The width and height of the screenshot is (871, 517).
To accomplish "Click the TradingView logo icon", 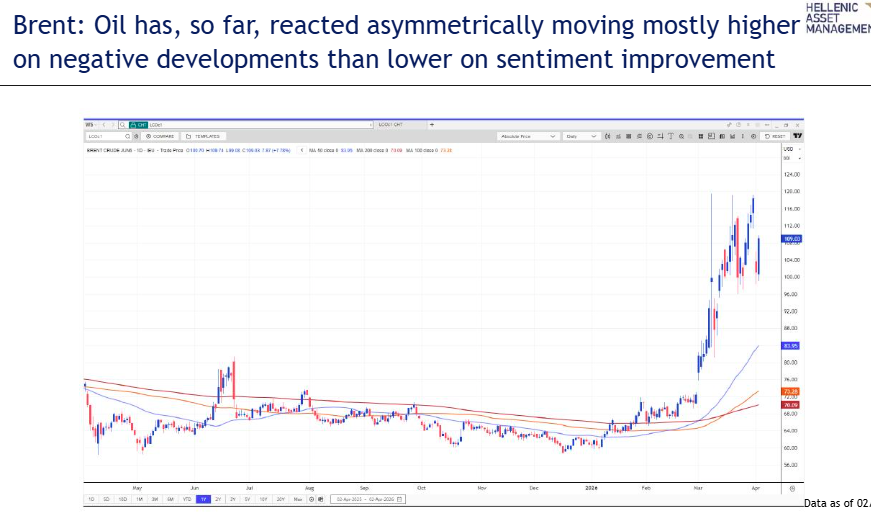I will tap(798, 136).
